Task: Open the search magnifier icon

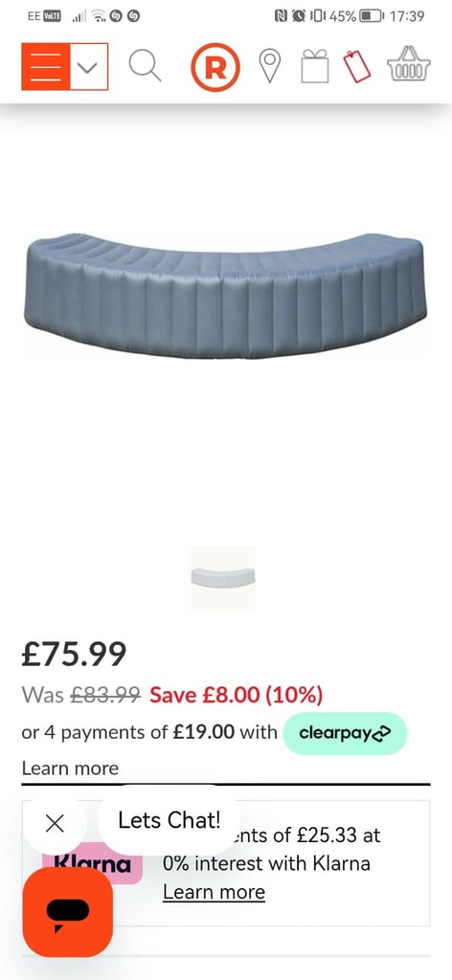Action: 145,66
